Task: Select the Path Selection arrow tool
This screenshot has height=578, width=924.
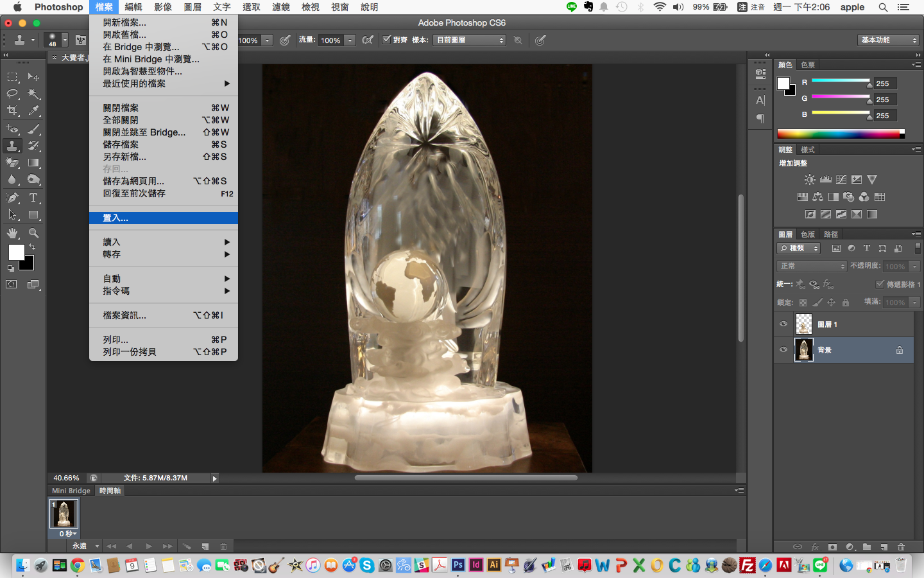Action: point(12,215)
